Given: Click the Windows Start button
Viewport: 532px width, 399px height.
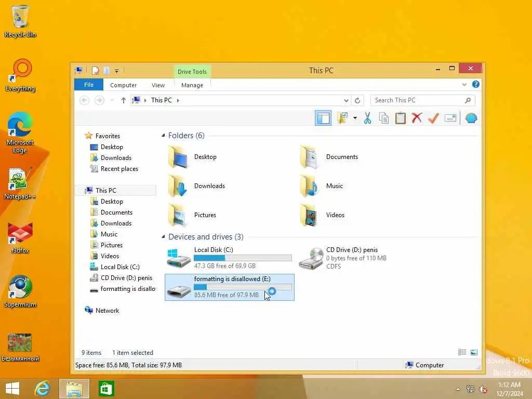Looking at the screenshot, I should pos(12,389).
